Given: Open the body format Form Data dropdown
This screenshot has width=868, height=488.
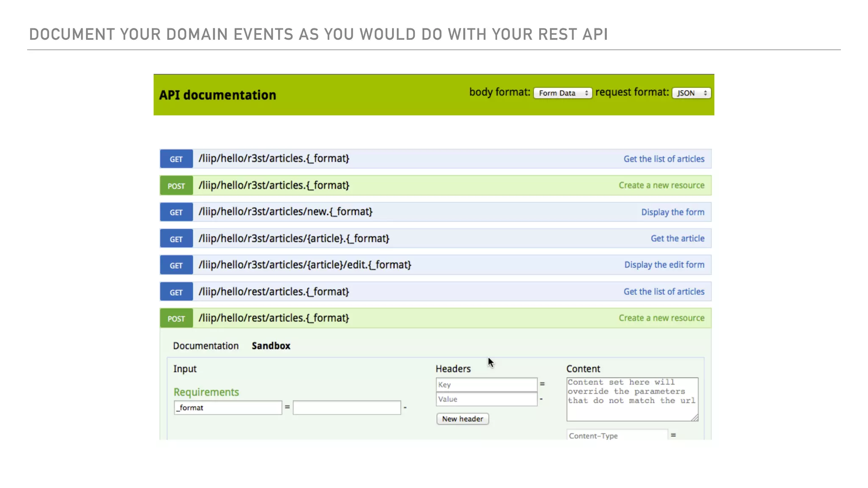Looking at the screenshot, I should coord(562,93).
